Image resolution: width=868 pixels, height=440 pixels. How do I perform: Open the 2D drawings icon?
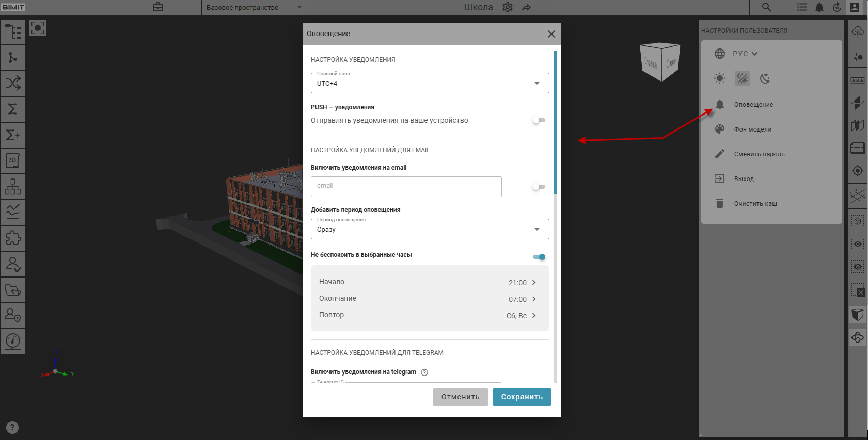coord(13,160)
